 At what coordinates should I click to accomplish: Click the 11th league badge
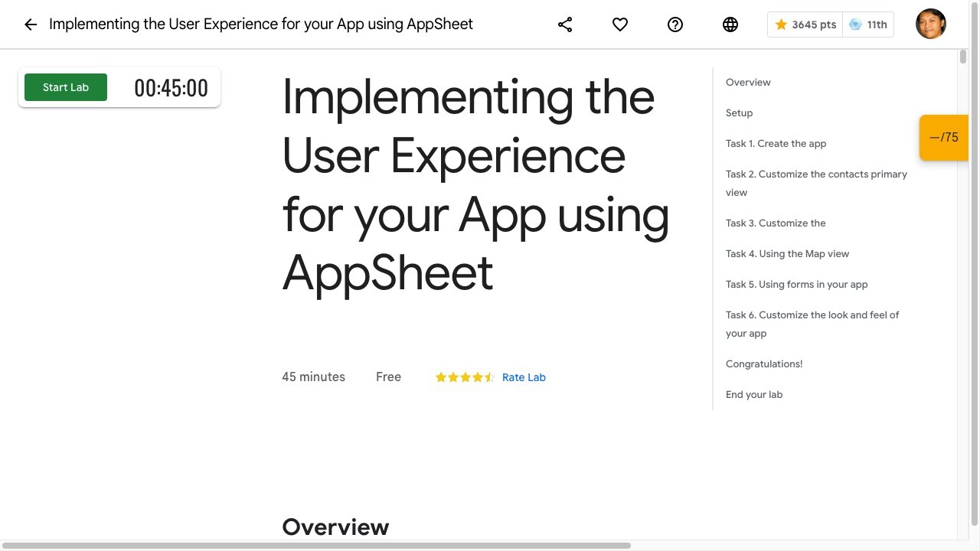click(x=868, y=24)
